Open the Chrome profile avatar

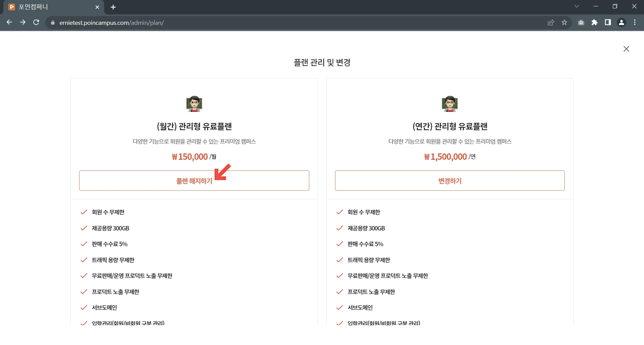[622, 22]
